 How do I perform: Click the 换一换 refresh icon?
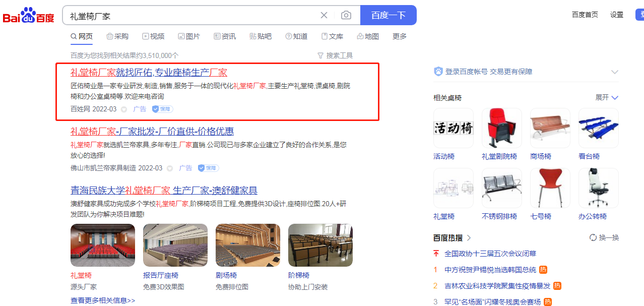coord(593,237)
